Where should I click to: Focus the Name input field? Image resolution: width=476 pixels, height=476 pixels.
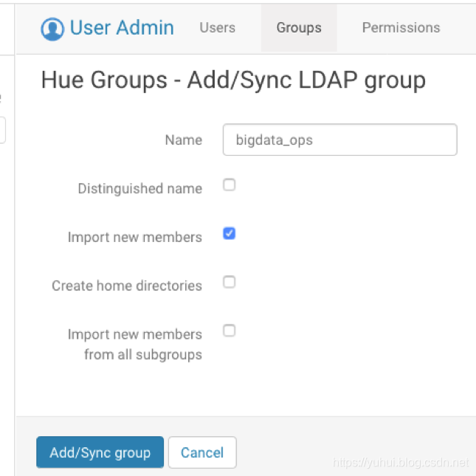(x=339, y=139)
